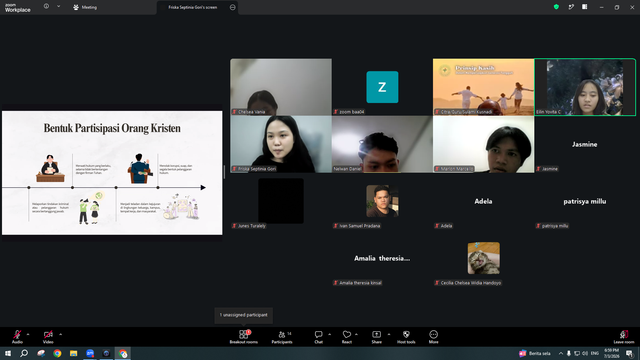Select Nelwan Daniel's video tile
Screen dimensions: 640x360
[382, 144]
